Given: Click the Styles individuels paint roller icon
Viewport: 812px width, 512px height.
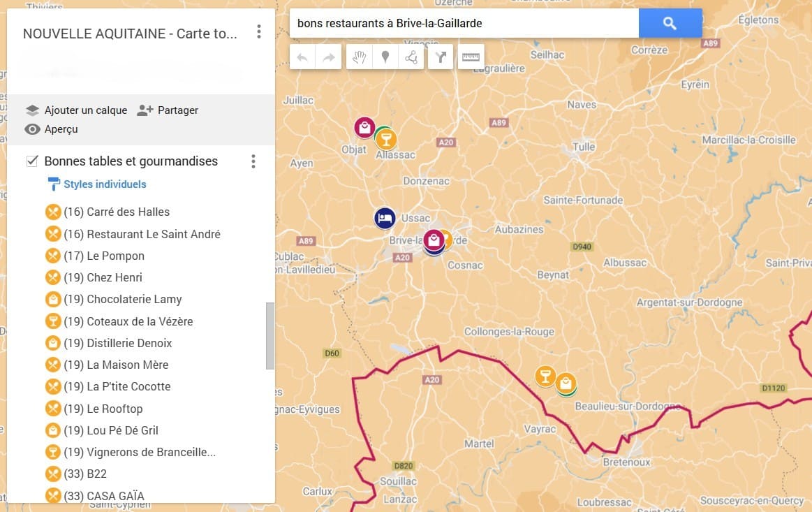Looking at the screenshot, I should 54,184.
